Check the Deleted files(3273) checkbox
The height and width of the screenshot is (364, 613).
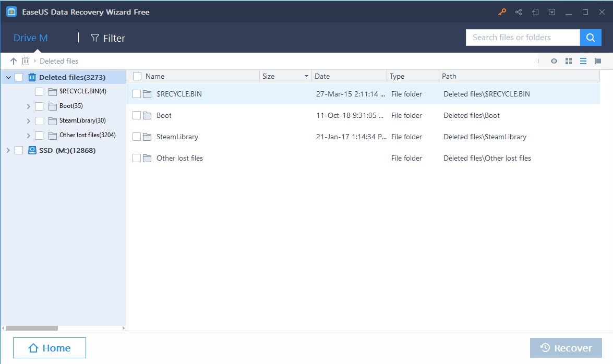tap(19, 77)
